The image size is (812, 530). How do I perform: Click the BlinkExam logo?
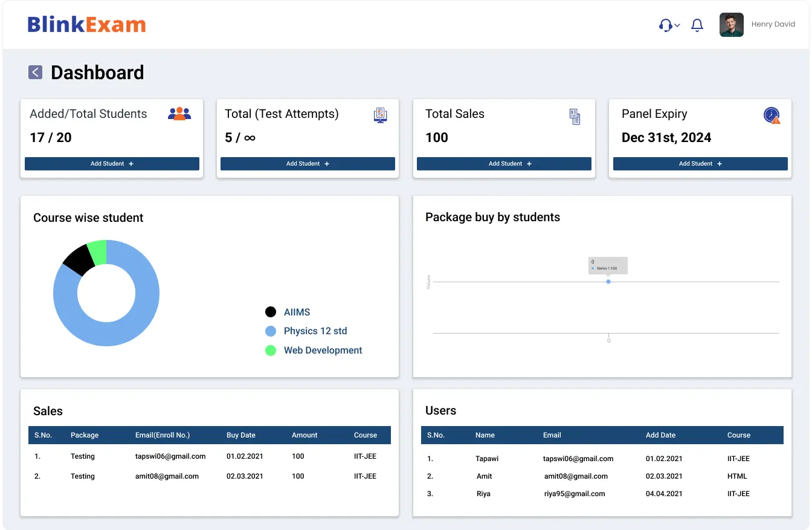click(86, 25)
